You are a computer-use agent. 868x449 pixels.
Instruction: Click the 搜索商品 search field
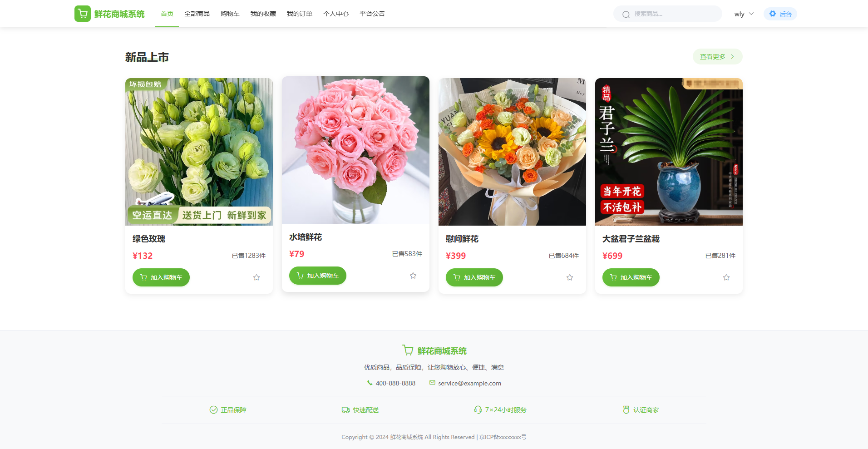point(668,14)
